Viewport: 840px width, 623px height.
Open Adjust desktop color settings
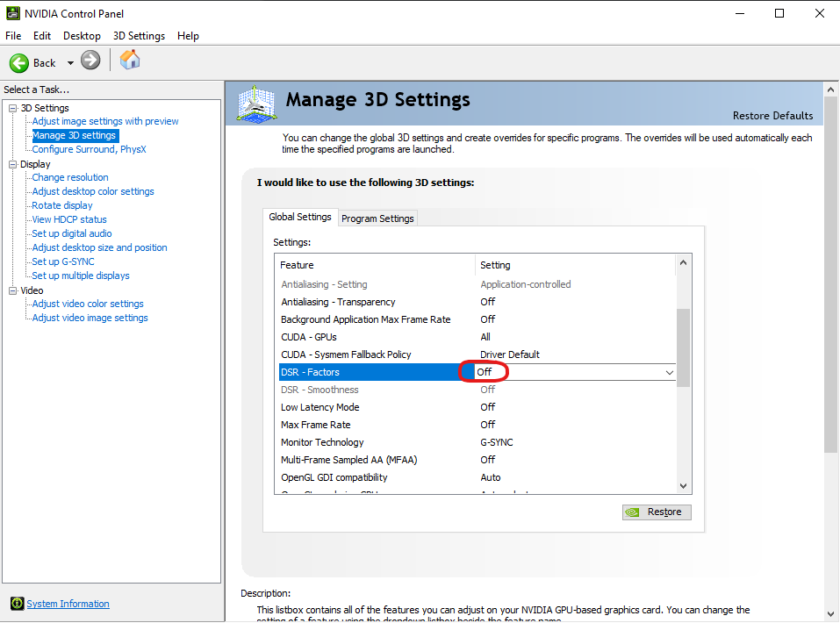93,191
